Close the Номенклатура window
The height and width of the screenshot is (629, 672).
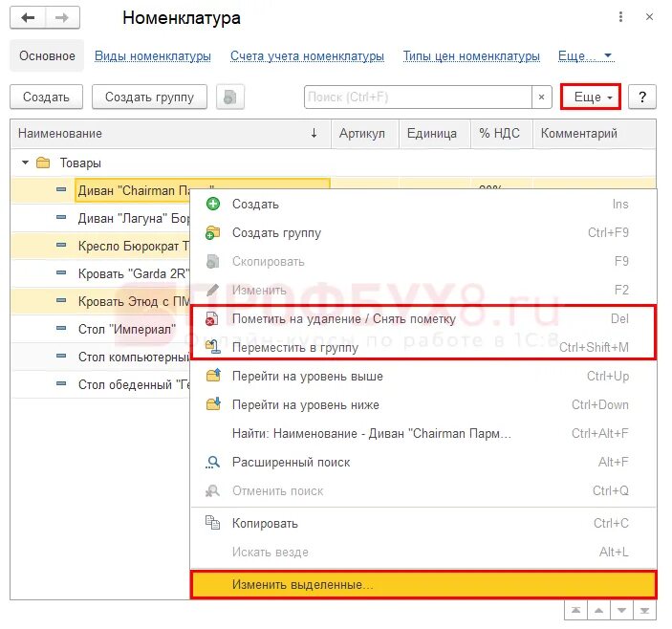[x=649, y=17]
